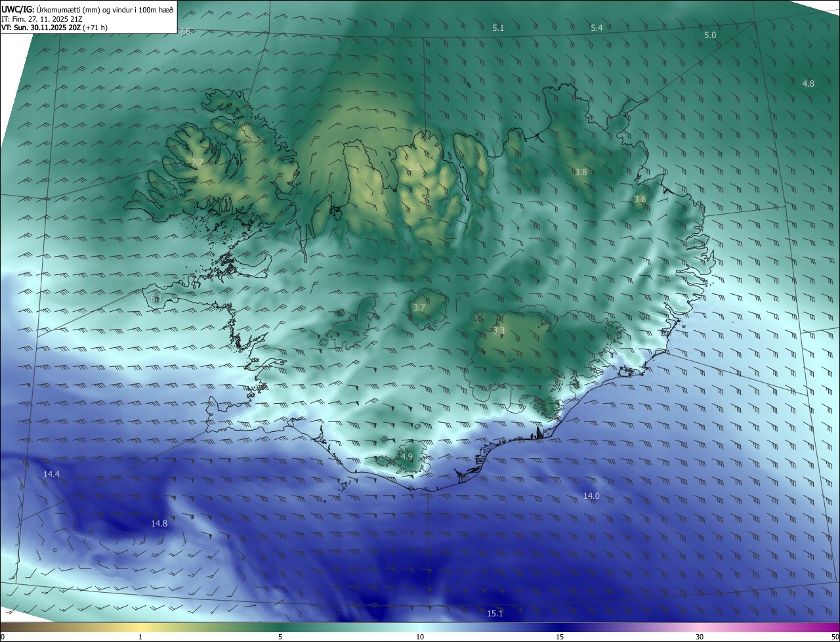This screenshot has width=840, height=642.
Task: Click the 15.1 value label
Action: point(495,613)
